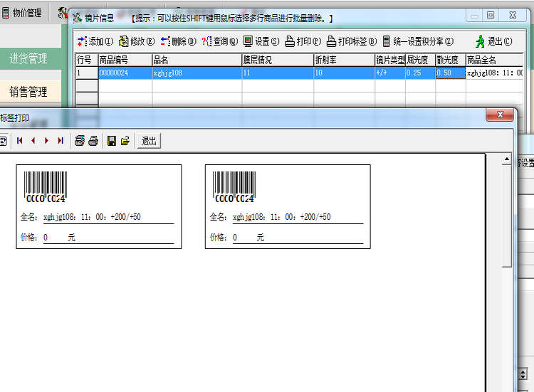This screenshot has height=392, width=534.
Task: Open 销售管理 in left sidebar
Action: coord(28,91)
